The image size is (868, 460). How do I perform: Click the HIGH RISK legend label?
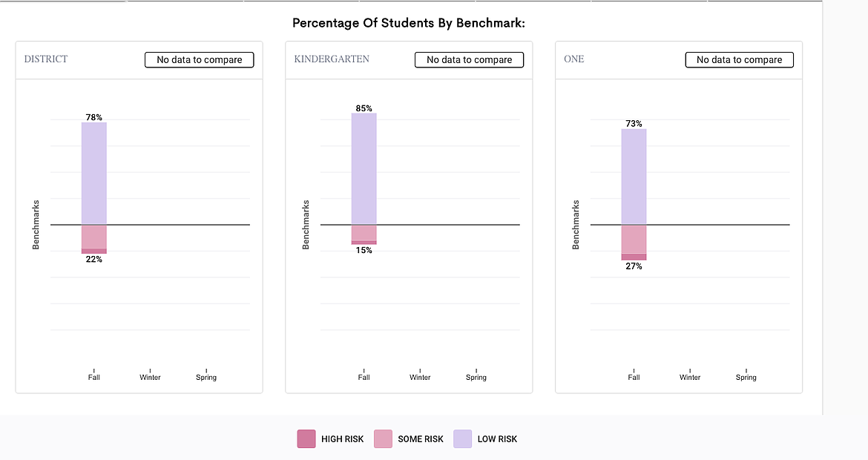[343, 439]
